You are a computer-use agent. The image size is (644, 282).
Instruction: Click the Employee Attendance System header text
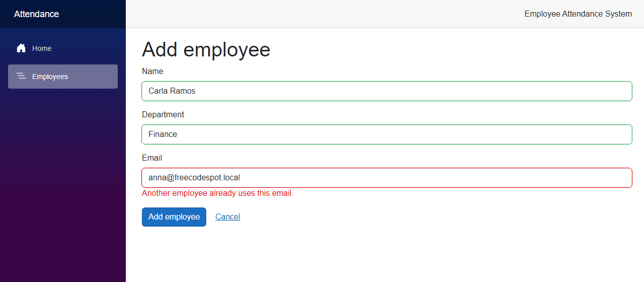pyautogui.click(x=578, y=14)
